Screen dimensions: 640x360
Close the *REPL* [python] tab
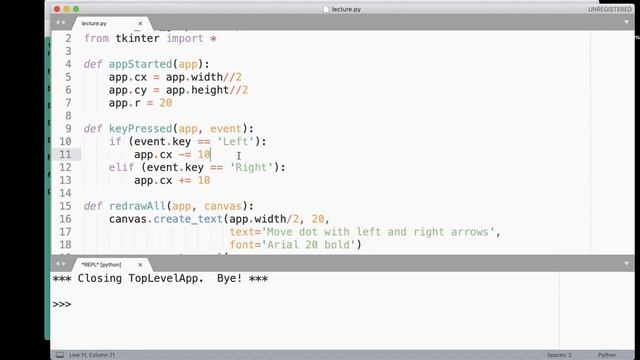tap(140, 264)
